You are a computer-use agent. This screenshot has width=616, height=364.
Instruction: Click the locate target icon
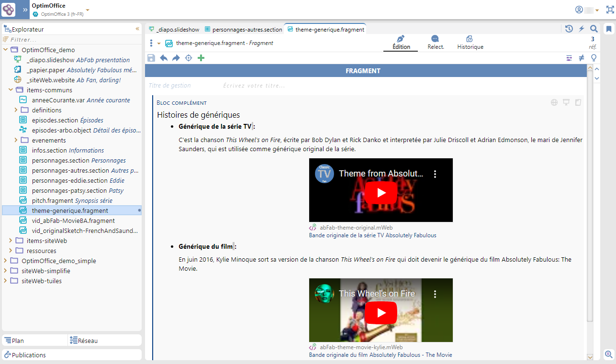[x=189, y=58]
